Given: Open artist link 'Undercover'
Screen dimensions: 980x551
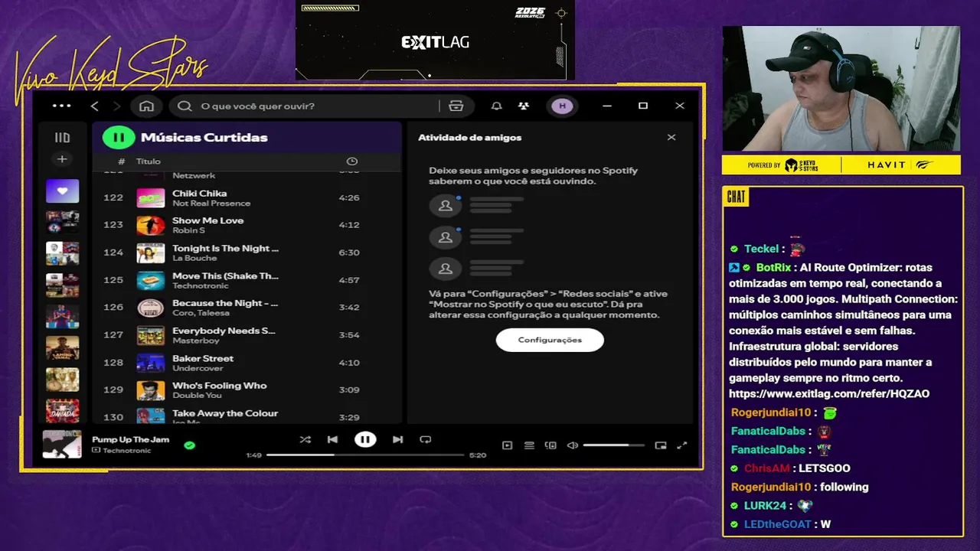Looking at the screenshot, I should 198,368.
